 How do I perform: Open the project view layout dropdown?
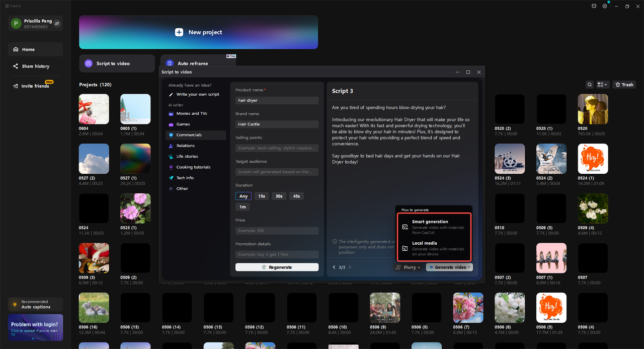coord(603,85)
